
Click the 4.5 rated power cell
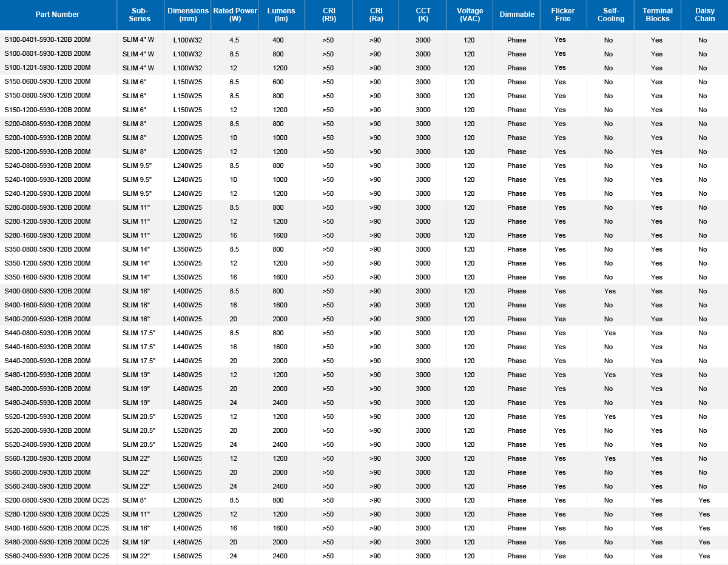[x=234, y=39]
